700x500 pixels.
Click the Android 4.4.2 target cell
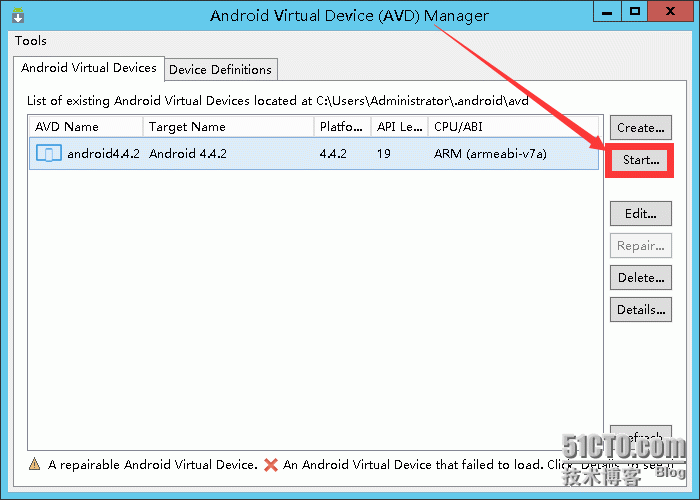188,154
